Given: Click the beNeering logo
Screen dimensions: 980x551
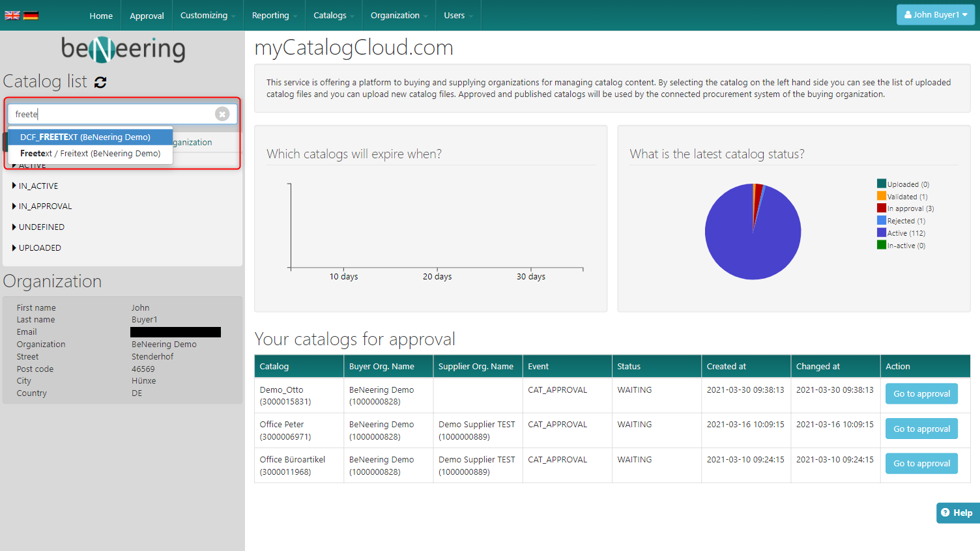Looking at the screenshot, I should (x=122, y=49).
